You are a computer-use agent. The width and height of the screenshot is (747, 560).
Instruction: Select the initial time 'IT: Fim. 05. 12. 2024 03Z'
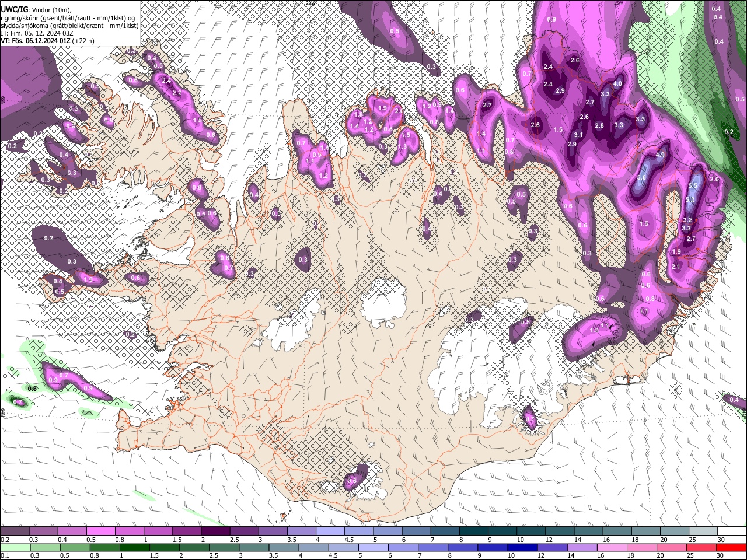pyautogui.click(x=37, y=33)
